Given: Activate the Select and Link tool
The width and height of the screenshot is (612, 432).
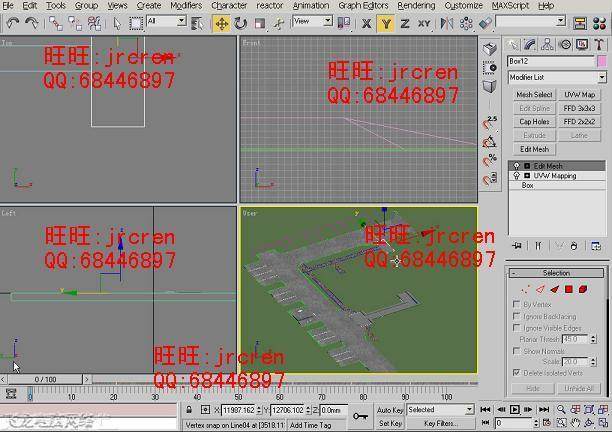Looking at the screenshot, I should [56, 23].
